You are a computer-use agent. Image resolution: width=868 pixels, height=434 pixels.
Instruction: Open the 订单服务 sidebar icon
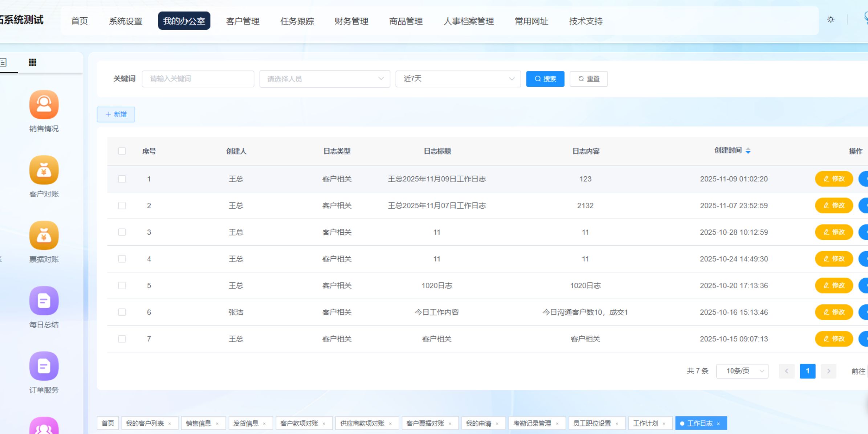click(x=44, y=366)
